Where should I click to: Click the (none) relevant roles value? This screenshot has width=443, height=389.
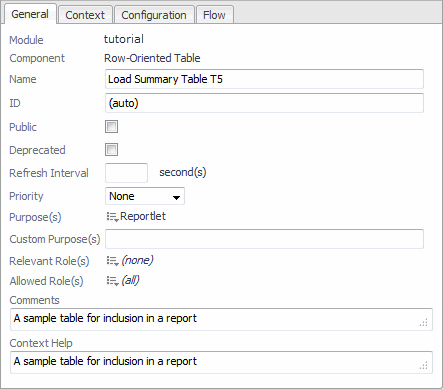coord(137,260)
